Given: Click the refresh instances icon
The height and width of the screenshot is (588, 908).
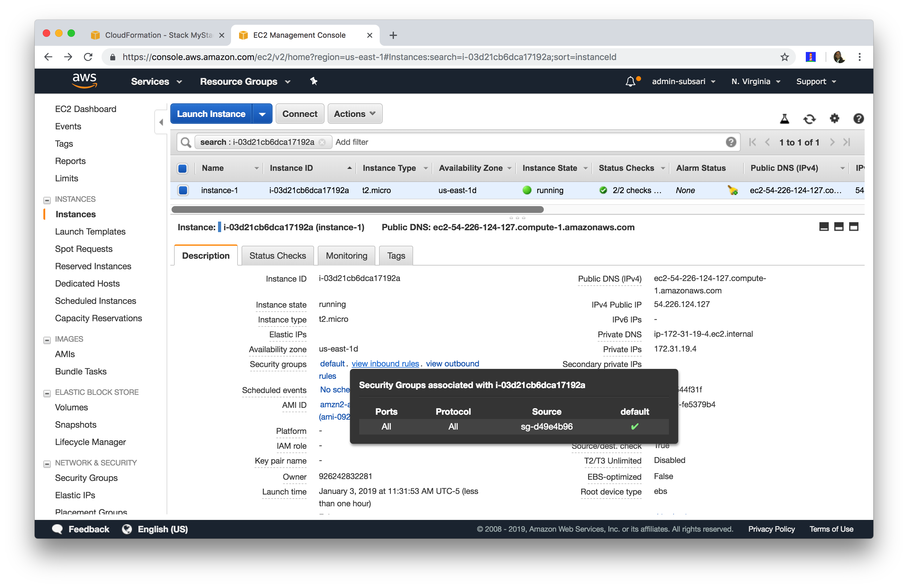Looking at the screenshot, I should (x=809, y=119).
